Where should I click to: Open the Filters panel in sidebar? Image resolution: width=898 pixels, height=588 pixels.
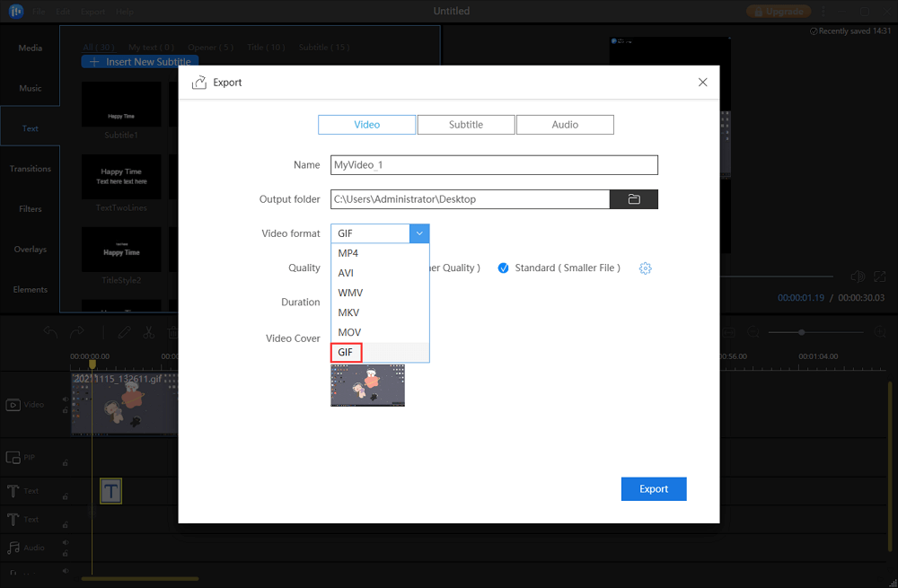pyautogui.click(x=30, y=209)
